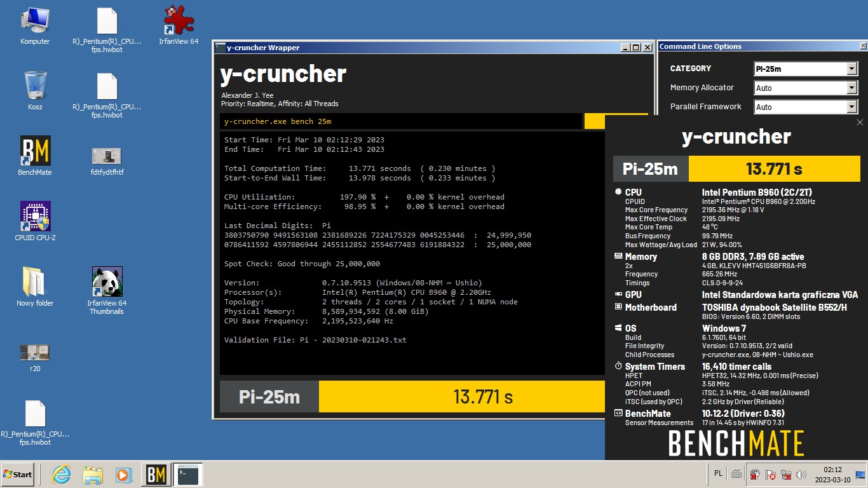Screen dimensions: 868x488
Task: Open the network tray icon
Action: coord(786,474)
